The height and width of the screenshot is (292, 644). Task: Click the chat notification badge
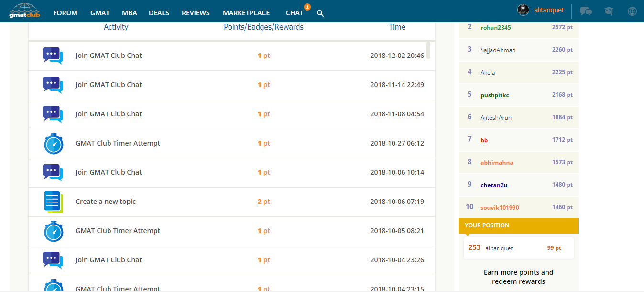click(x=307, y=7)
